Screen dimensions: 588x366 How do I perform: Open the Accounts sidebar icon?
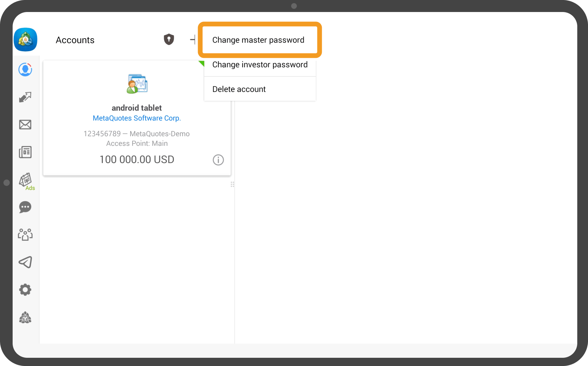25,70
